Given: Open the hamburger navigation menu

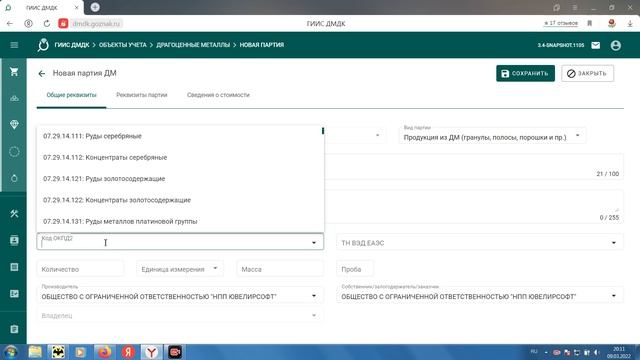Looking at the screenshot, I should 14,45.
